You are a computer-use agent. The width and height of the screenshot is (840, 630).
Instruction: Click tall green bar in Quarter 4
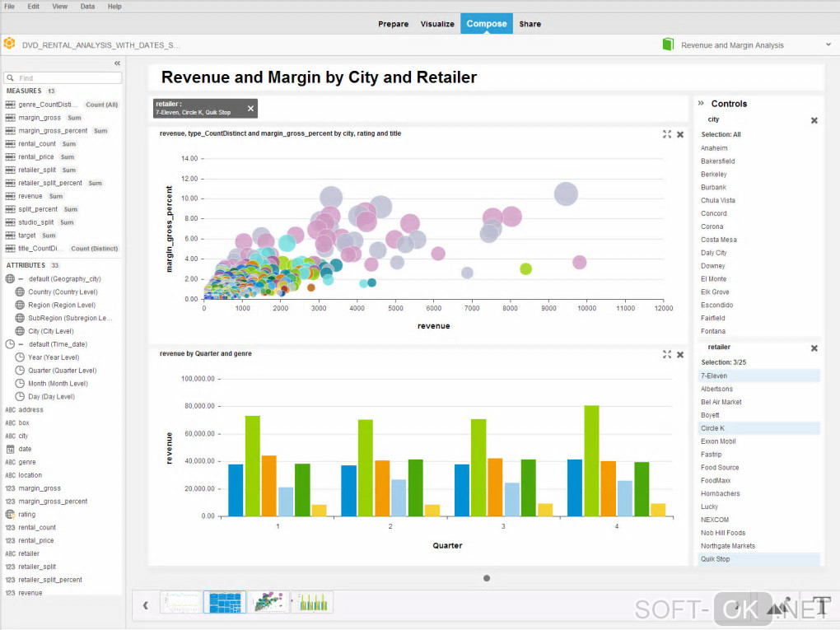pyautogui.click(x=591, y=461)
